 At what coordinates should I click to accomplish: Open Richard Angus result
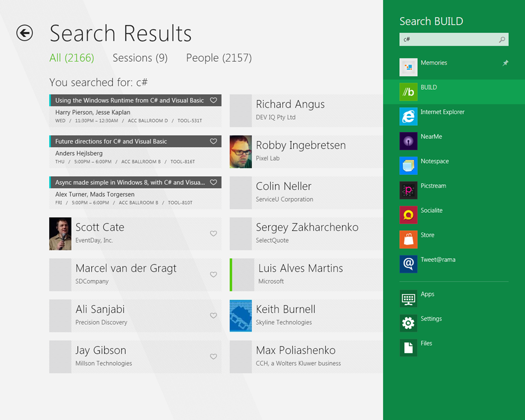pos(306,111)
